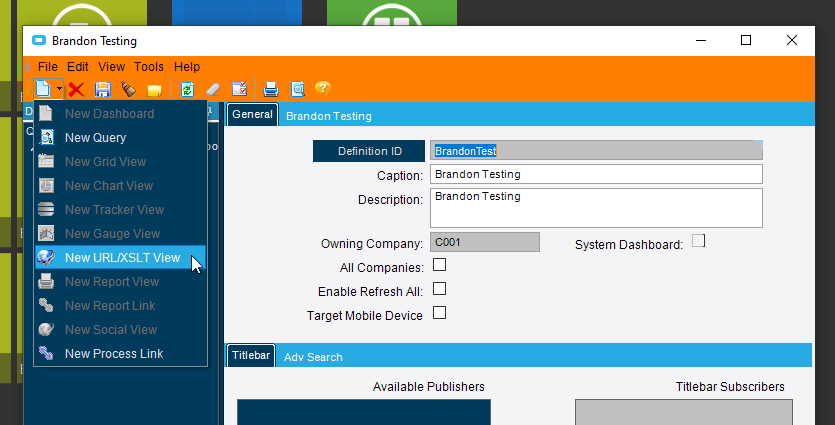Click the Print Preview magnifier icon
835x425 pixels.
point(298,89)
